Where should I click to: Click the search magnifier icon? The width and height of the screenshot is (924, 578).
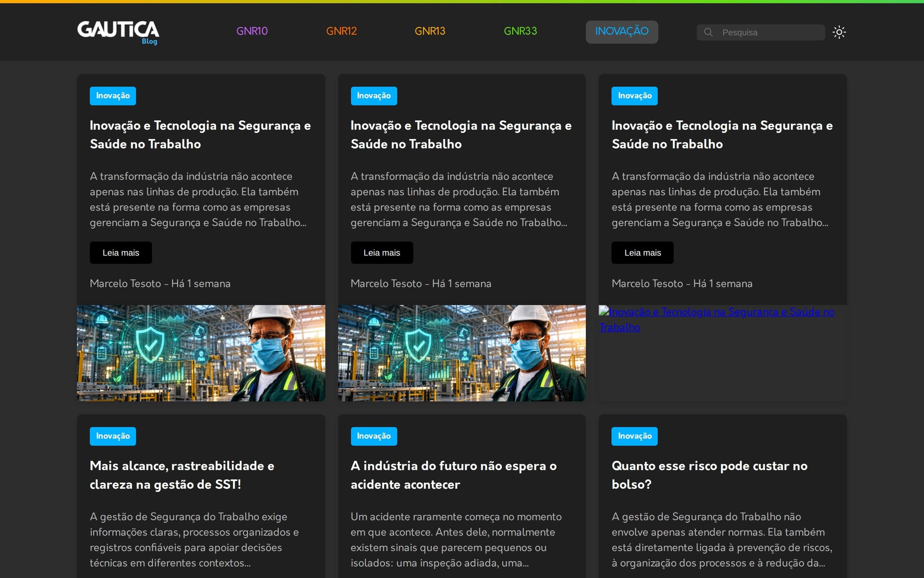coord(708,32)
